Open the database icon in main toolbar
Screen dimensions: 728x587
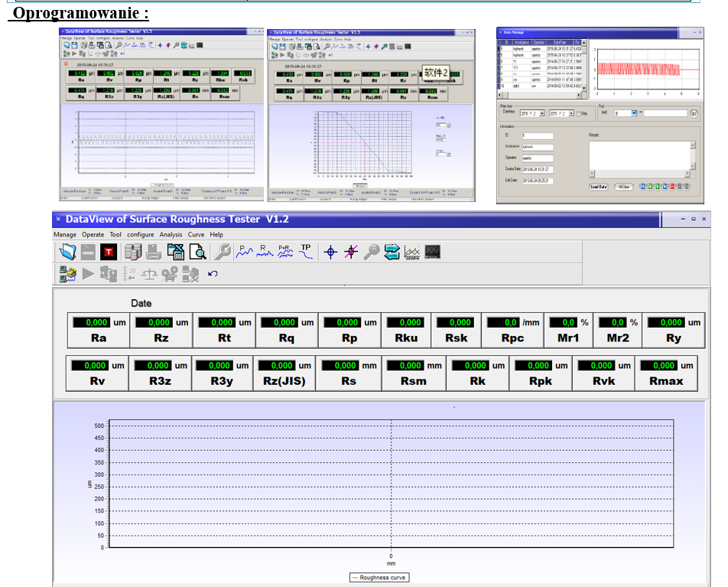click(132, 252)
